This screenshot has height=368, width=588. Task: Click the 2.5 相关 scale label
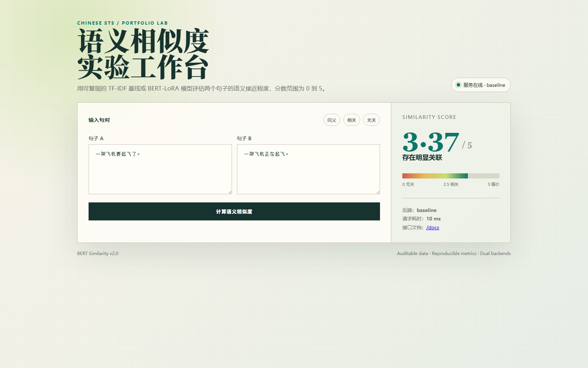click(x=451, y=184)
